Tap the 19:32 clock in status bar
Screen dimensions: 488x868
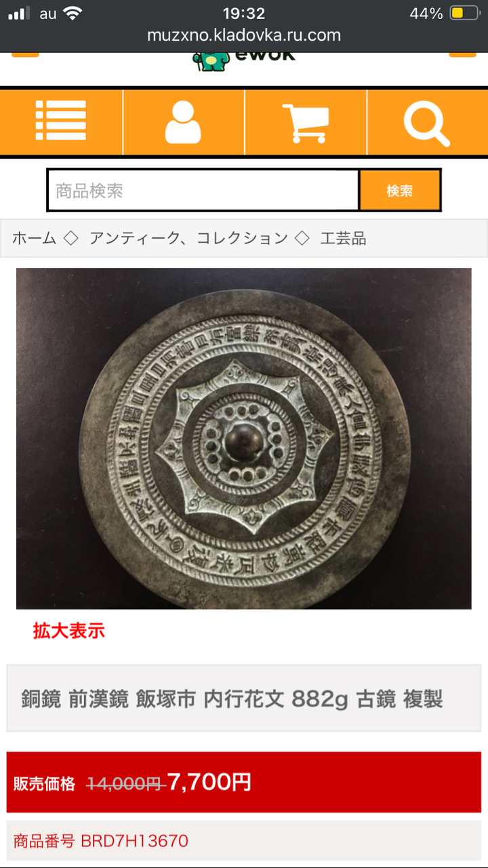pyautogui.click(x=244, y=13)
